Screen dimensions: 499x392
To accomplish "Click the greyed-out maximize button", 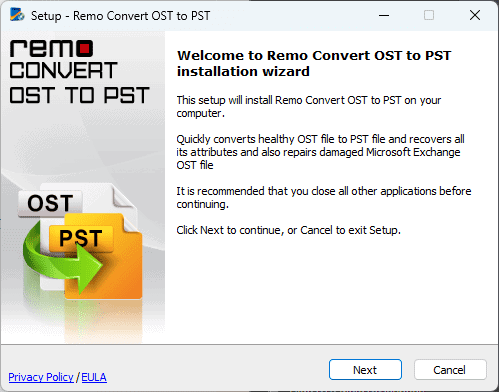I will (x=429, y=15).
